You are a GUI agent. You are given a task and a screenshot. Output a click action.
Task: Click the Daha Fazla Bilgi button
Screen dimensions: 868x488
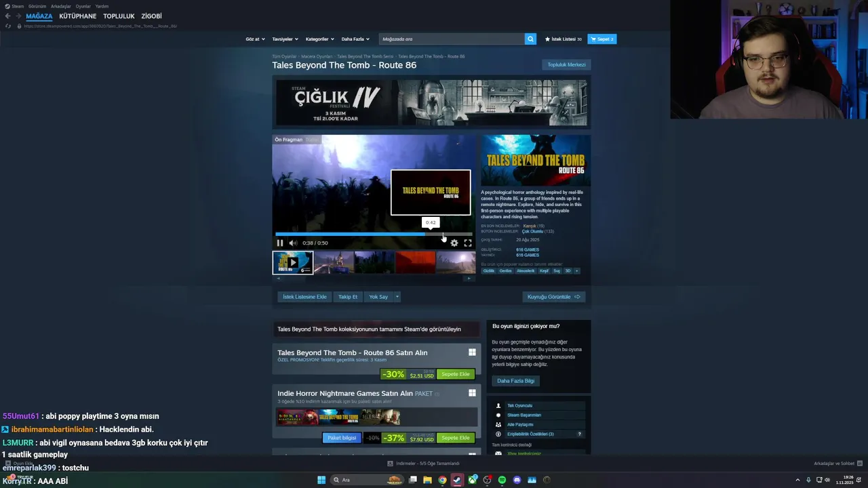pos(515,381)
